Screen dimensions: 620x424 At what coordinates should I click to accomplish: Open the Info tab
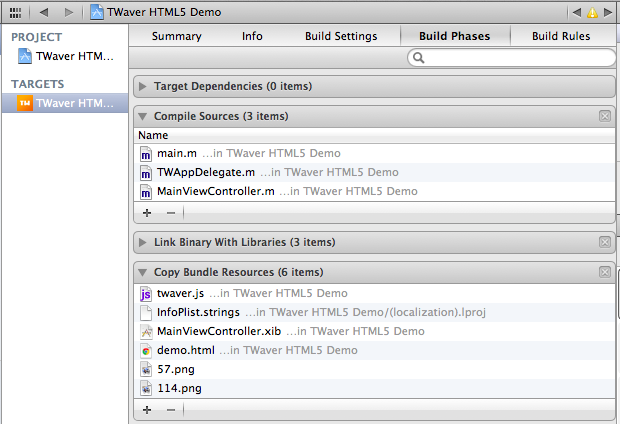[252, 36]
